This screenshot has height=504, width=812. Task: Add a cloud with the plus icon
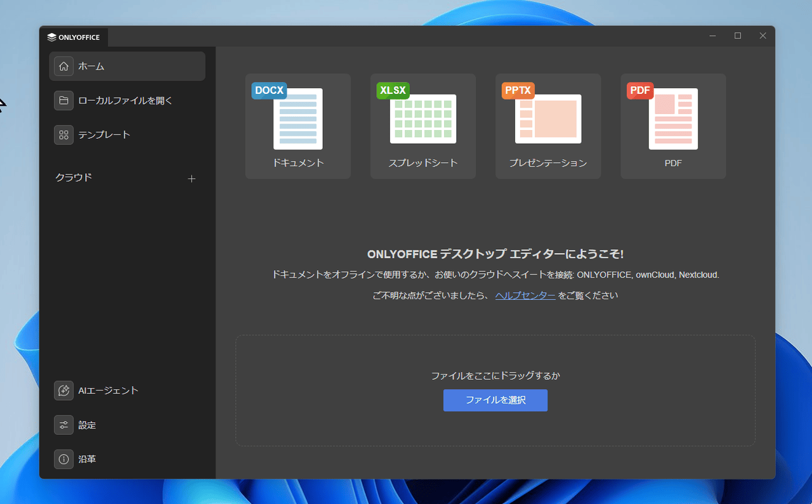[x=192, y=179]
